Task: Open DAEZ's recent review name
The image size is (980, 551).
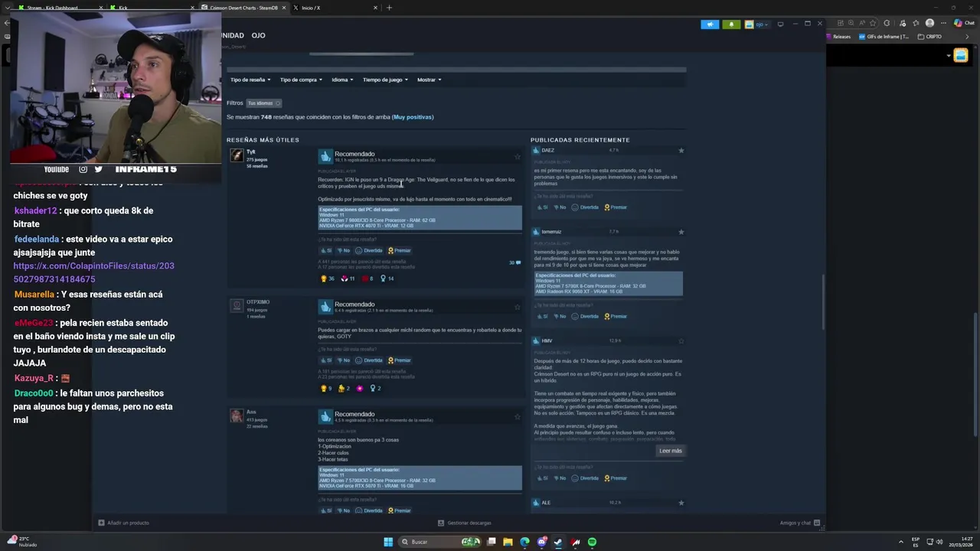Action: (x=548, y=150)
